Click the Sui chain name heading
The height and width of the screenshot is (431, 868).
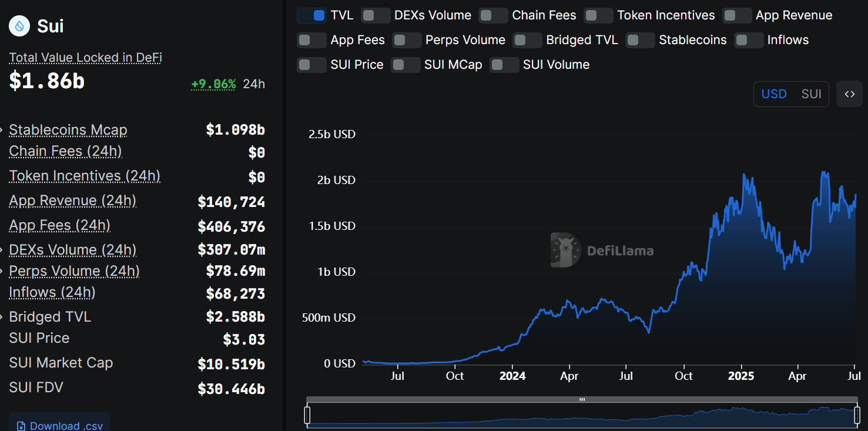click(x=51, y=26)
